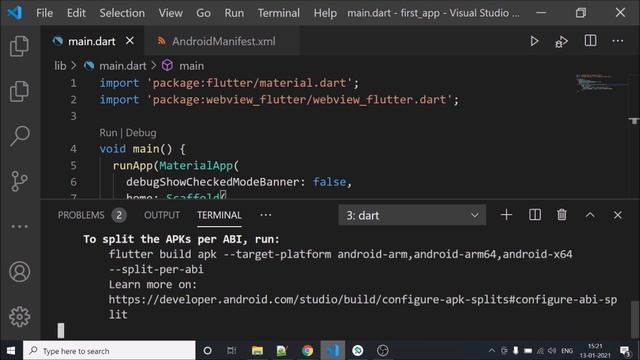
Task: Click the Debug code lens above main()
Action: (141, 133)
